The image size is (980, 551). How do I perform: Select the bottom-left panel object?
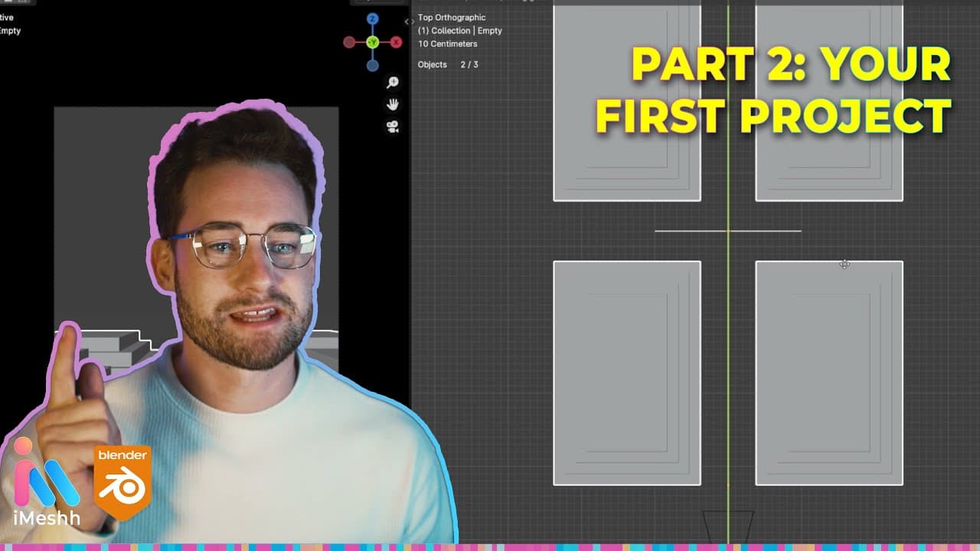pos(627,373)
